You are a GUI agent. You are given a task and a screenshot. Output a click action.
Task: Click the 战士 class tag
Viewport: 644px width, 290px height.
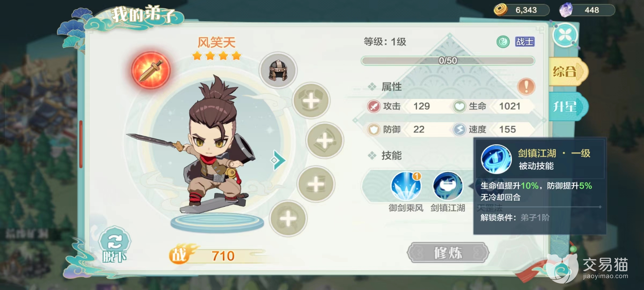[x=525, y=42]
